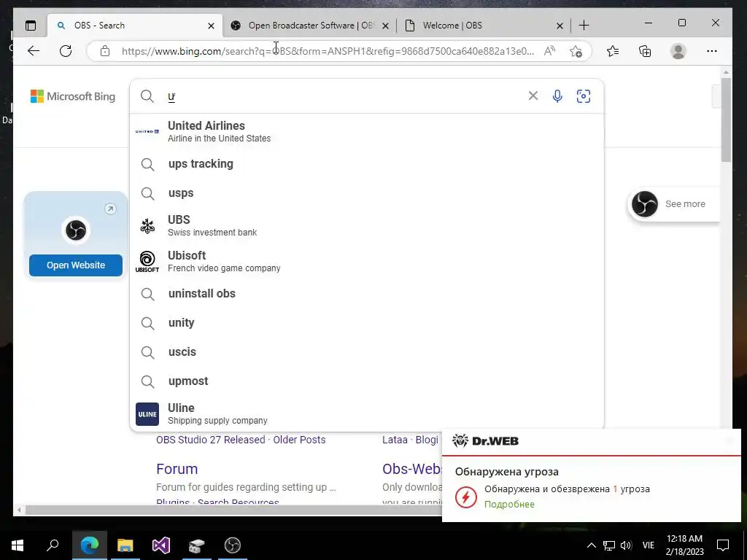Select UBS Swiss investment bank suggestion

(x=367, y=225)
